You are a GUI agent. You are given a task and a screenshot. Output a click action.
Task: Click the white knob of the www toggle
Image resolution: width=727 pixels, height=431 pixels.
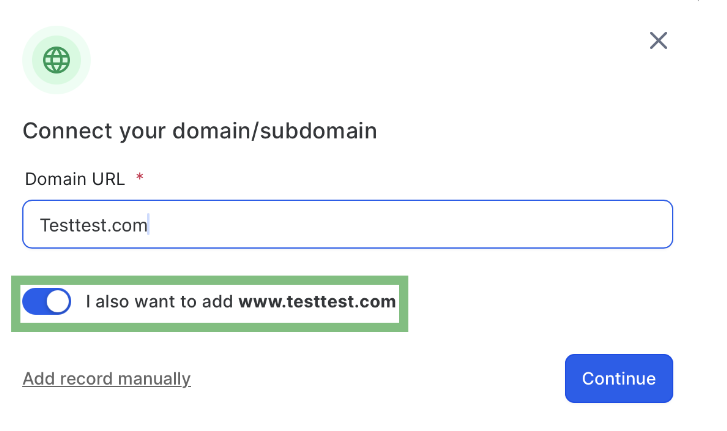tap(57, 302)
